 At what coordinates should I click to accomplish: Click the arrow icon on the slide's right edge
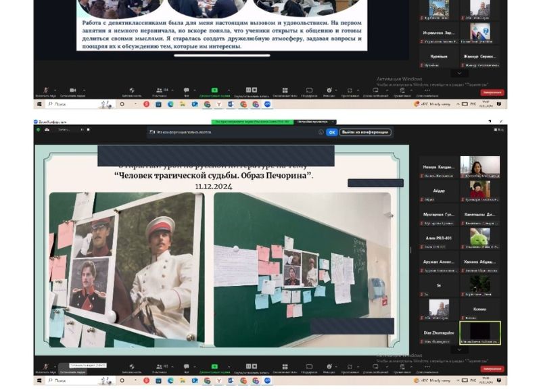click(390, 216)
